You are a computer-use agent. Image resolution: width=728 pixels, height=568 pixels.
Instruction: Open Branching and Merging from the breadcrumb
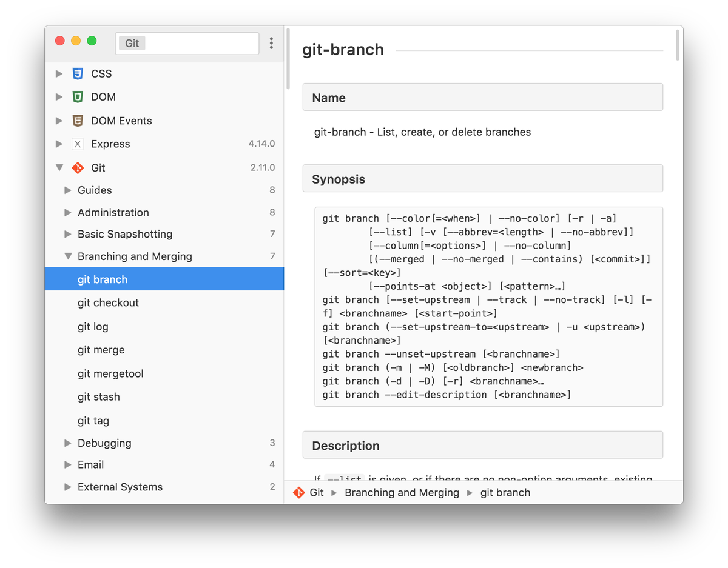402,492
